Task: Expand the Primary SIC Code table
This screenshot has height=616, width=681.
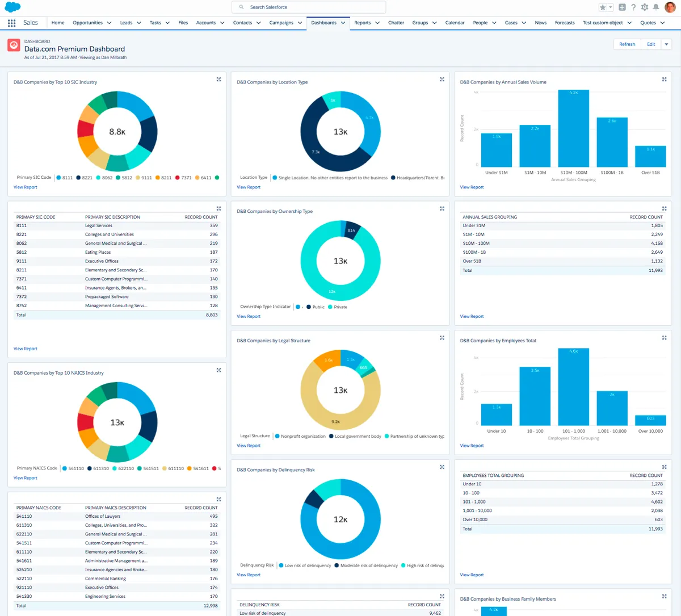Action: point(218,208)
